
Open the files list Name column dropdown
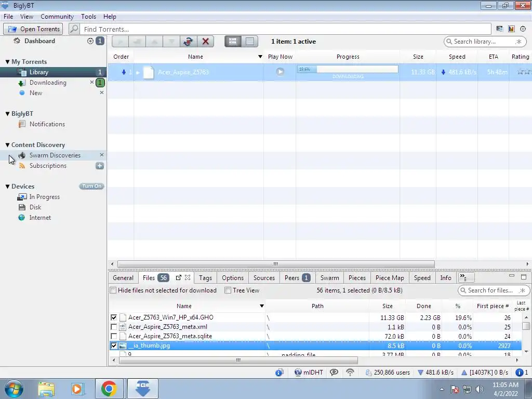[262, 306]
